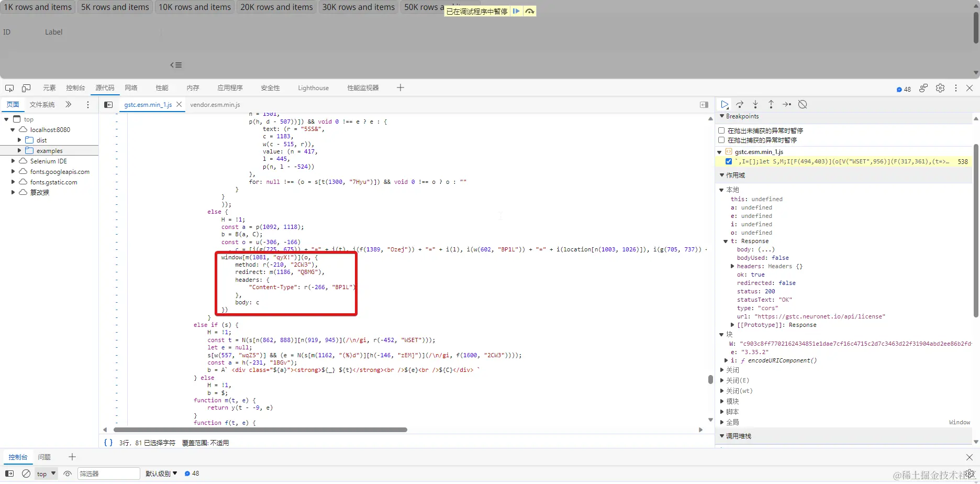Switch to the 问题 drawer tab

[44, 457]
